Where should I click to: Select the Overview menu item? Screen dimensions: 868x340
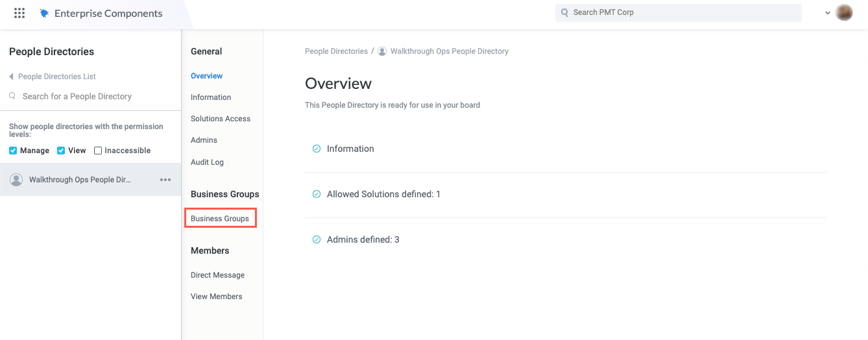pos(206,76)
